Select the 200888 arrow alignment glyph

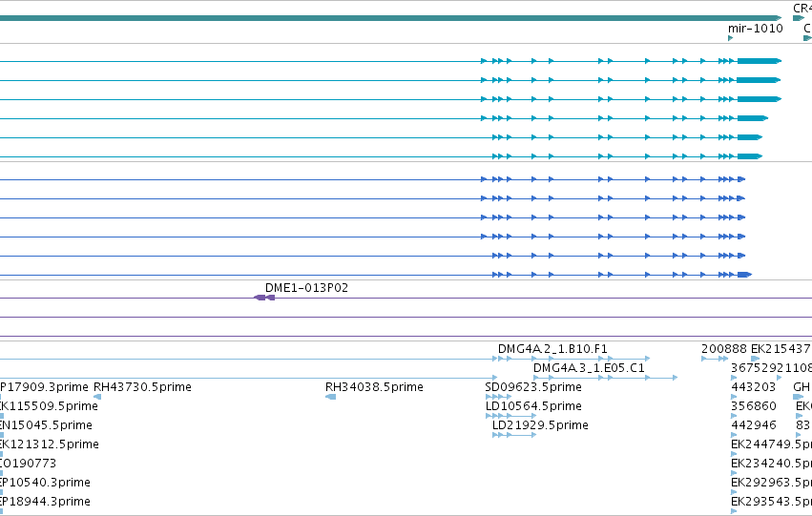pyautogui.click(x=715, y=359)
